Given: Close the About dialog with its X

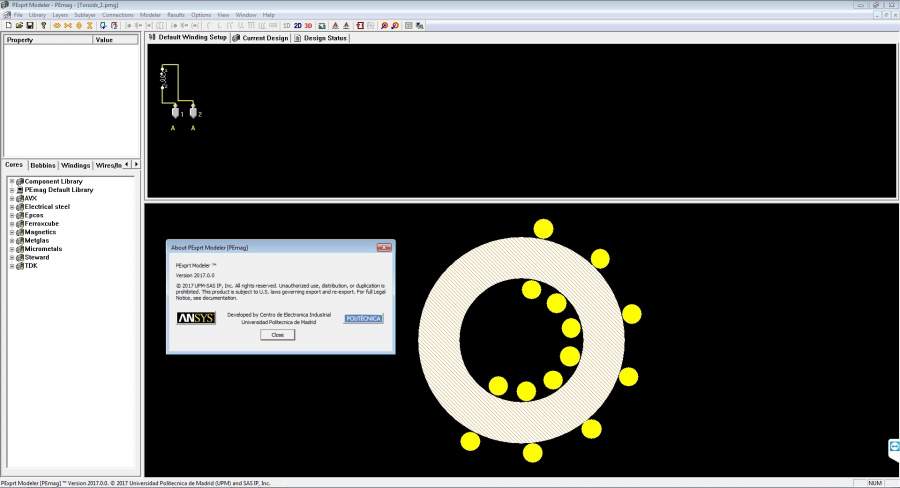Looking at the screenshot, I should [x=384, y=247].
